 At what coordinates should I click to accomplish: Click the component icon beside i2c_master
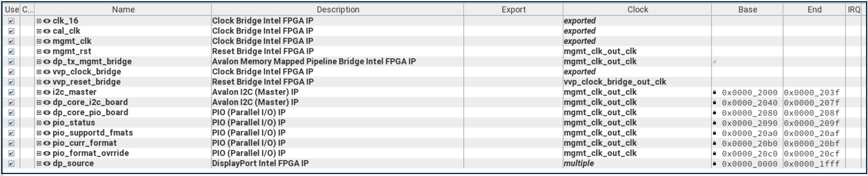(47, 92)
